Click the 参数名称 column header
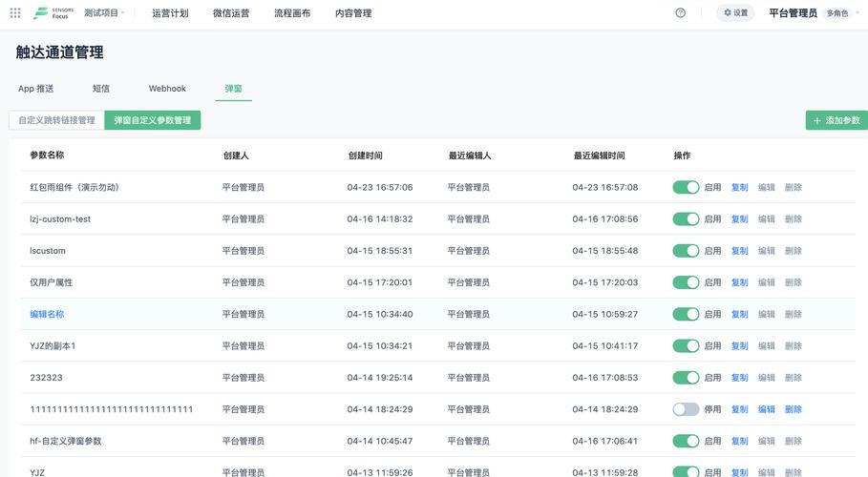 point(47,155)
